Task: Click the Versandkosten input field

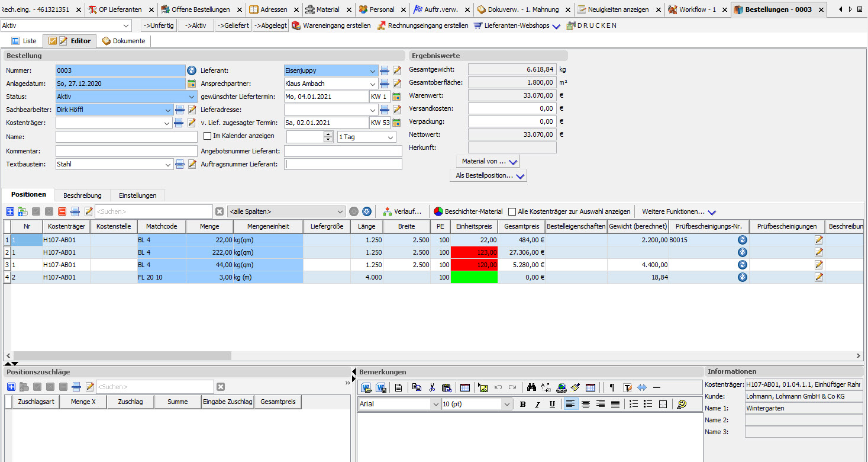Action: (x=512, y=108)
